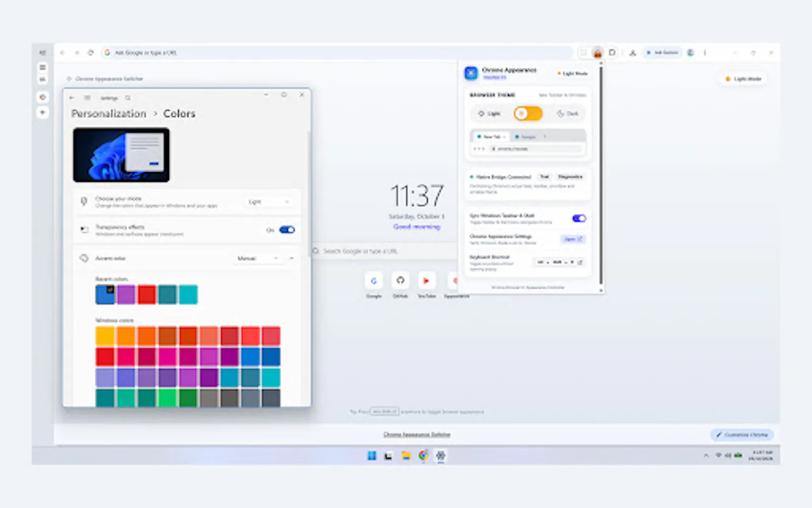Viewport: 812px width, 508px height.
Task: Select the Dark option in Browser Theme
Action: pos(568,113)
